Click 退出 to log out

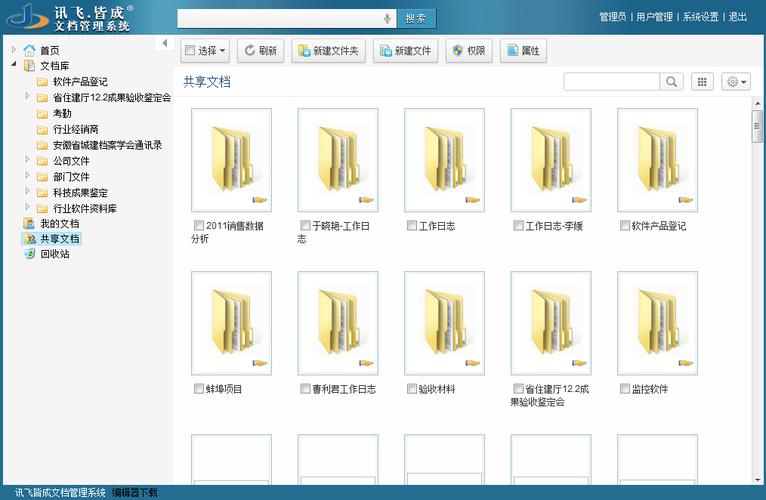(x=738, y=17)
